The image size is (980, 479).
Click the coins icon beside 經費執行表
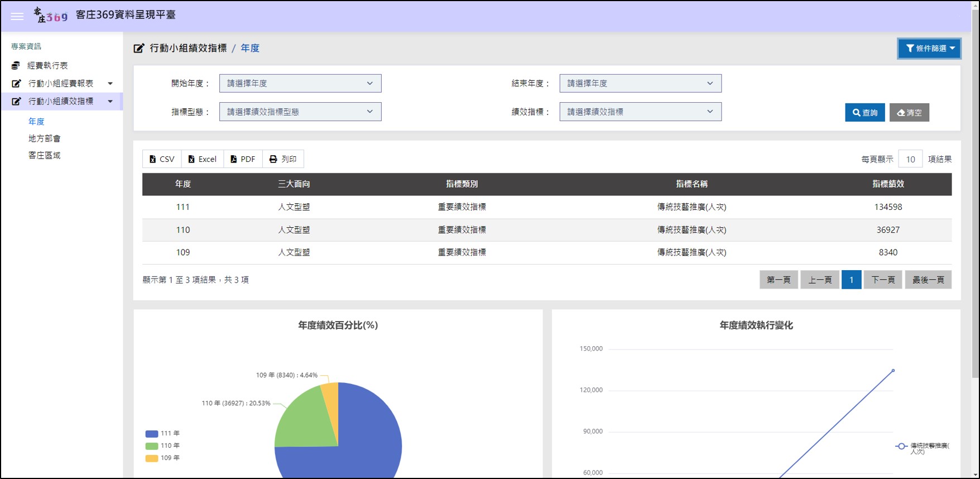16,66
